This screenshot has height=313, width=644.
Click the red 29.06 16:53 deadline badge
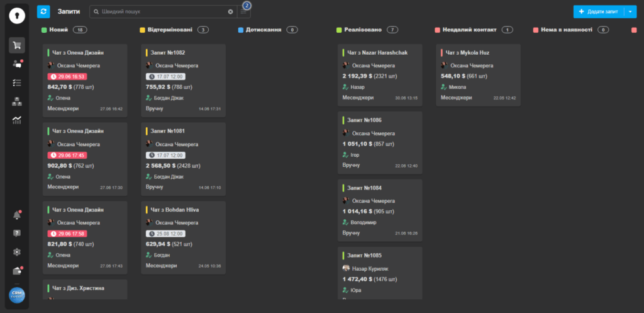point(67,76)
